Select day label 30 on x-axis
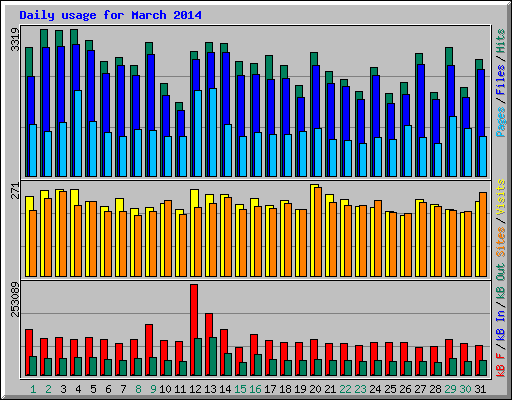This screenshot has width=512, height=400. click(465, 389)
